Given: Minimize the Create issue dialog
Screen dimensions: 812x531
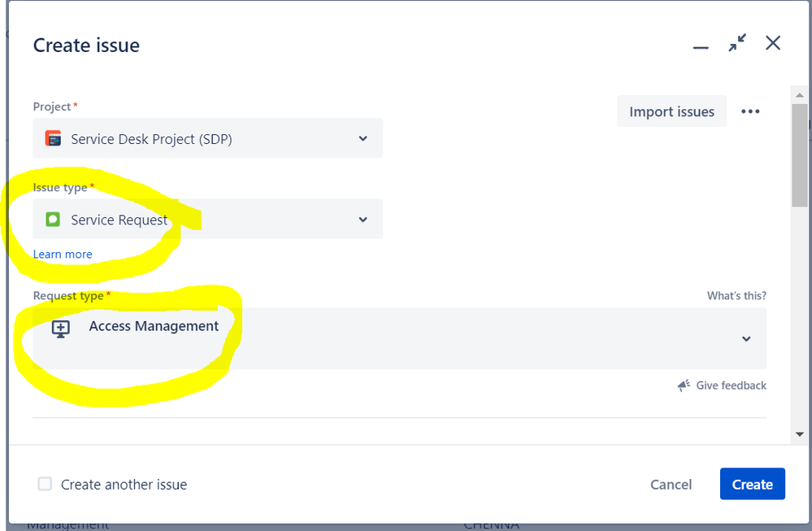Looking at the screenshot, I should 701,48.
